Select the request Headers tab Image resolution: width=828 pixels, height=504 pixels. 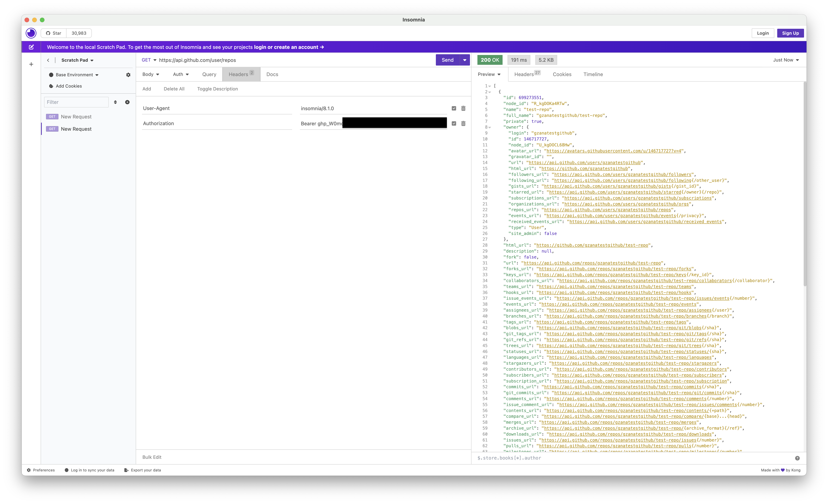pyautogui.click(x=241, y=74)
